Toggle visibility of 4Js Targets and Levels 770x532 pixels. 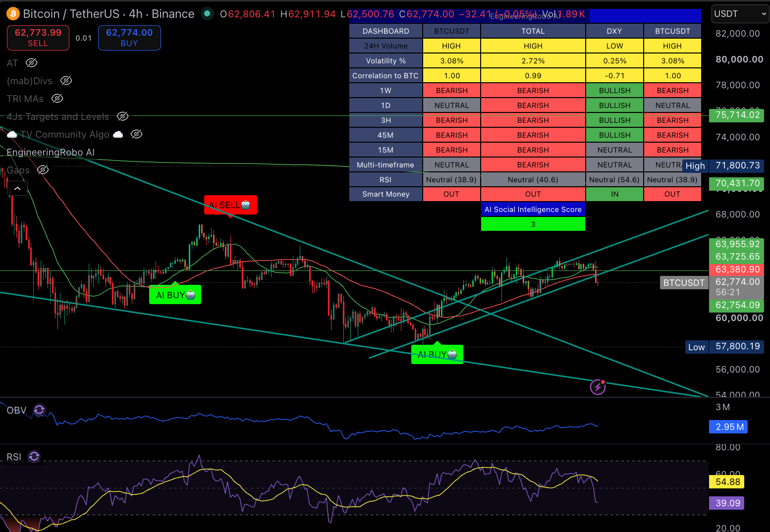pos(122,116)
